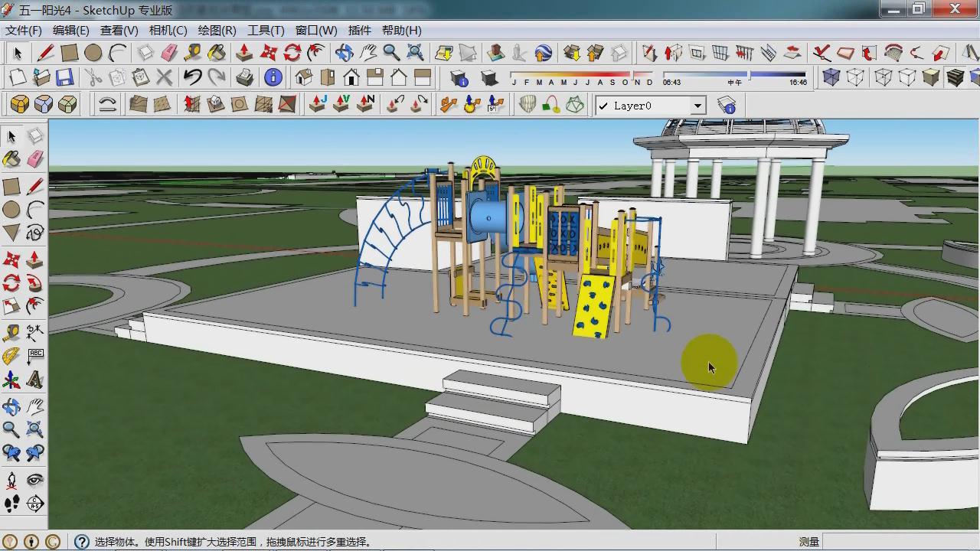This screenshot has height=551, width=980.
Task: Choose the Follow Me tool
Action: click(x=34, y=284)
